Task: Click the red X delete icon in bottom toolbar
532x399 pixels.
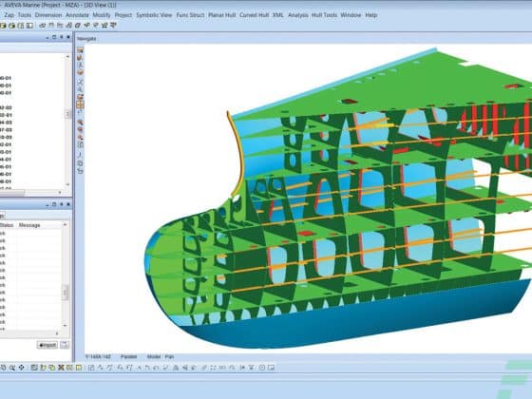Action: (61, 368)
